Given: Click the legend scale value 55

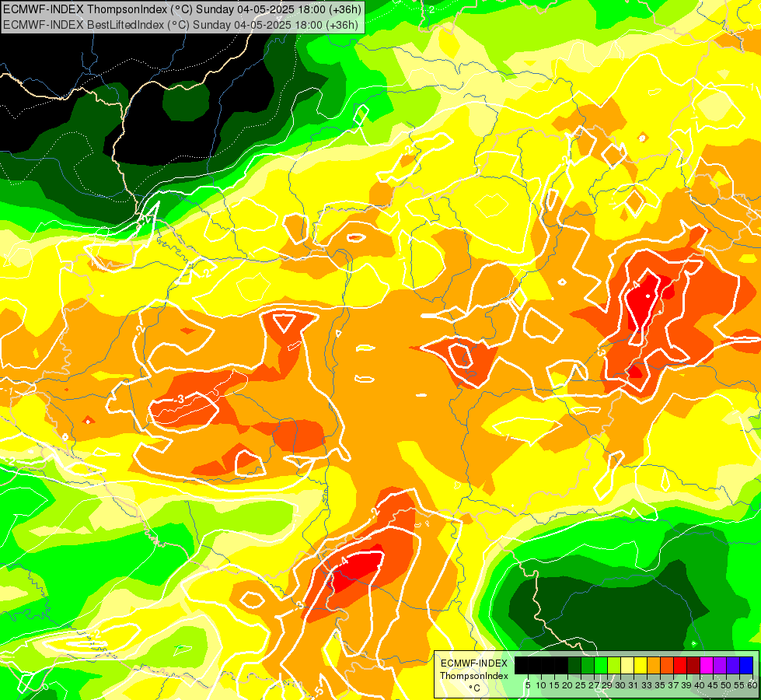Looking at the screenshot, I should click(739, 685).
